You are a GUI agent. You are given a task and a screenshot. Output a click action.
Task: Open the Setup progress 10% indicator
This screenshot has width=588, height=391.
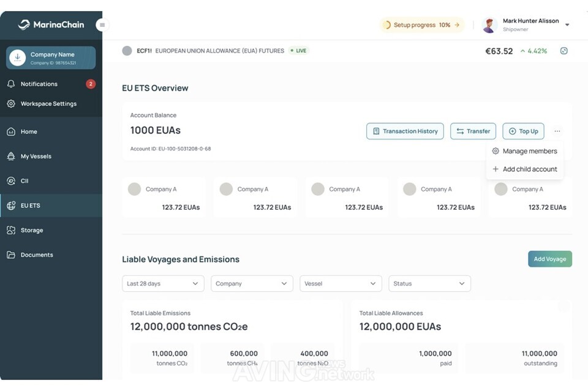[422, 25]
